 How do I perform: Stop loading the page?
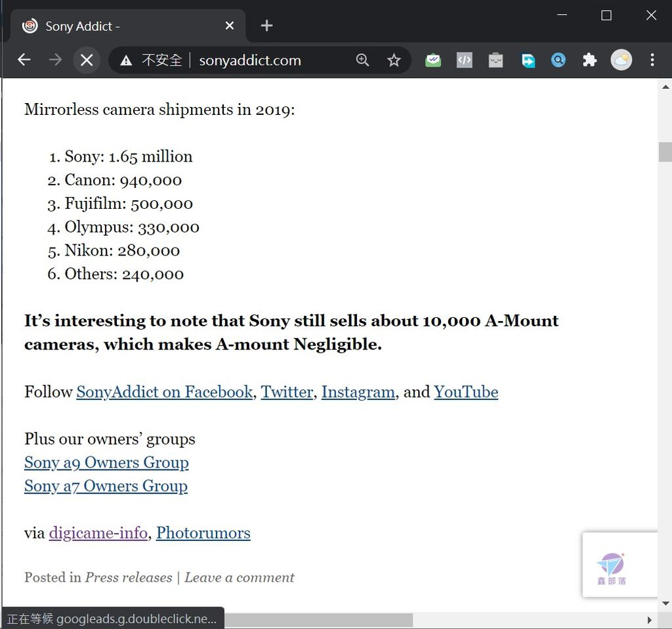87,60
